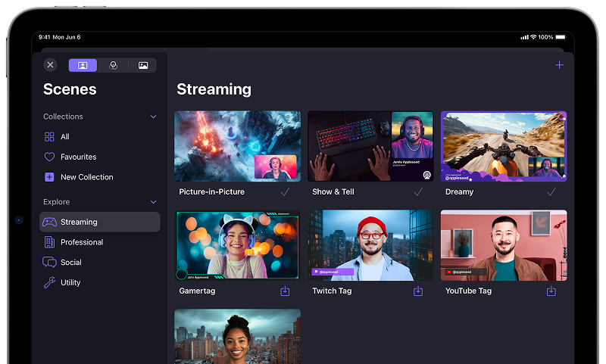
Task: Click the plus icon to add scene
Action: pos(559,65)
